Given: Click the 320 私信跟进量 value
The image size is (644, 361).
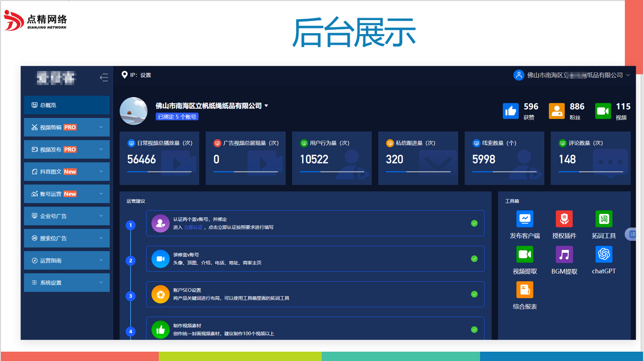Looking at the screenshot, I should [395, 160].
